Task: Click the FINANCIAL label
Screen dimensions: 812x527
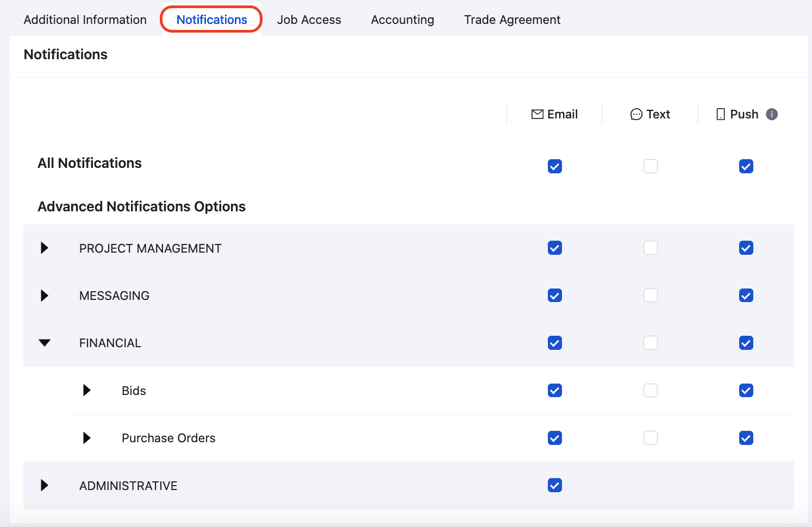Action: point(110,343)
